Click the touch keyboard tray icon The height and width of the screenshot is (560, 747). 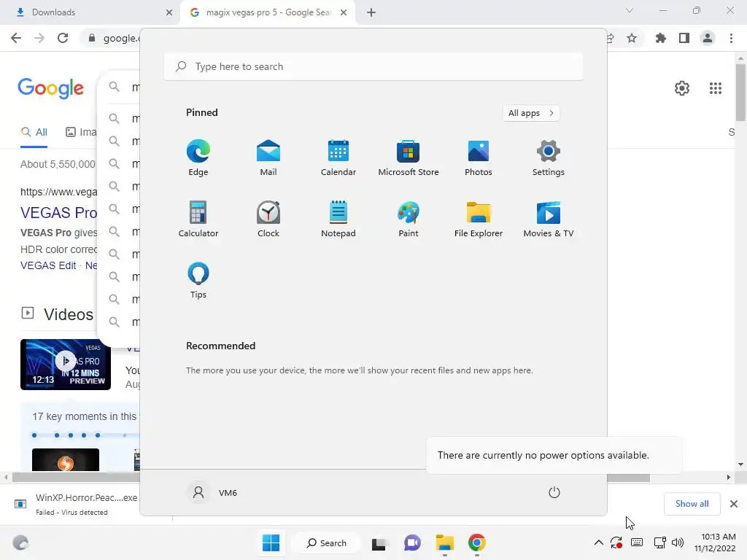pyautogui.click(x=637, y=542)
